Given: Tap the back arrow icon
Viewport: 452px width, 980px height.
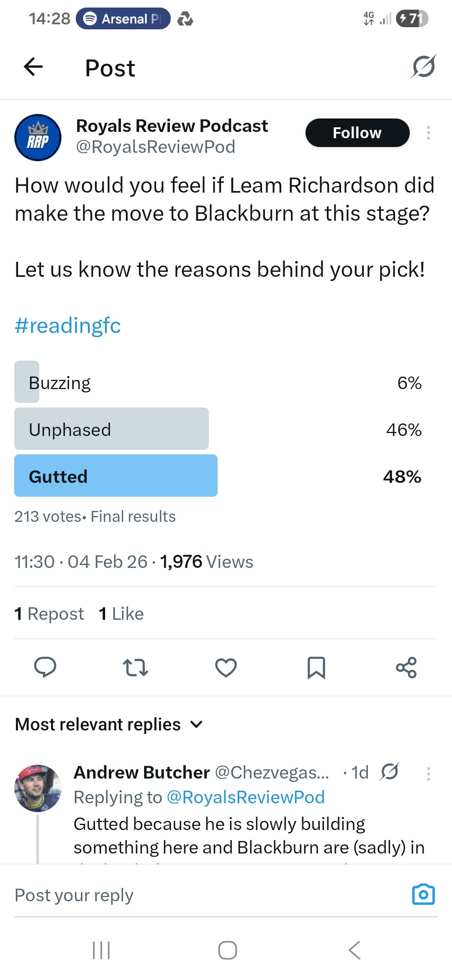Looking at the screenshot, I should coord(33,67).
